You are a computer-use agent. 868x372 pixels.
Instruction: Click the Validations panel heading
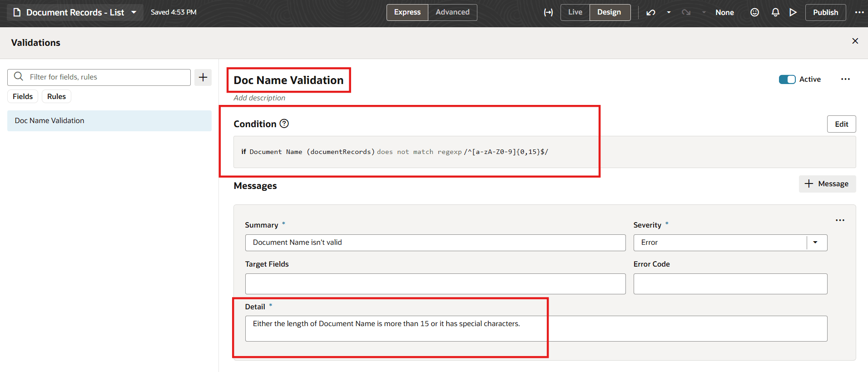[x=36, y=43]
